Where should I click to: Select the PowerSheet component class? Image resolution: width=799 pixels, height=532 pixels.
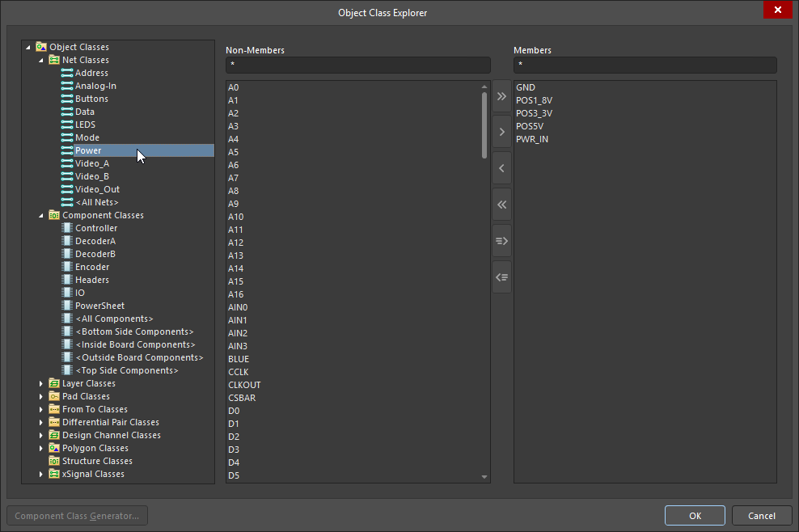(x=99, y=306)
